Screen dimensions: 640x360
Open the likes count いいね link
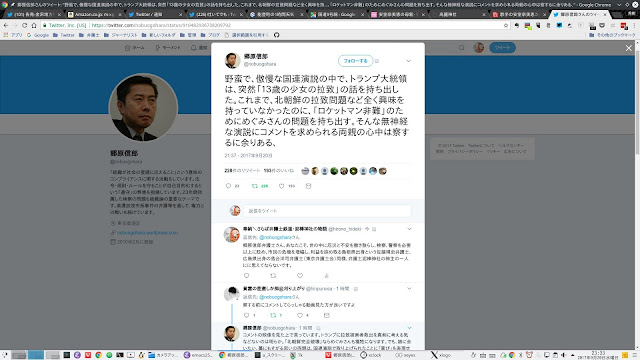(279, 171)
